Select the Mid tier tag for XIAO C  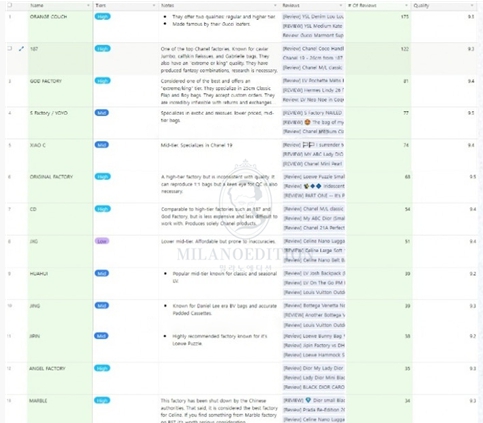(x=102, y=145)
